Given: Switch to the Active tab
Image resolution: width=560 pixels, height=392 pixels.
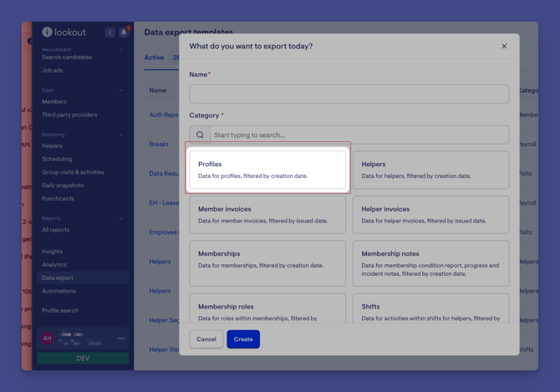Looking at the screenshot, I should click(x=154, y=58).
